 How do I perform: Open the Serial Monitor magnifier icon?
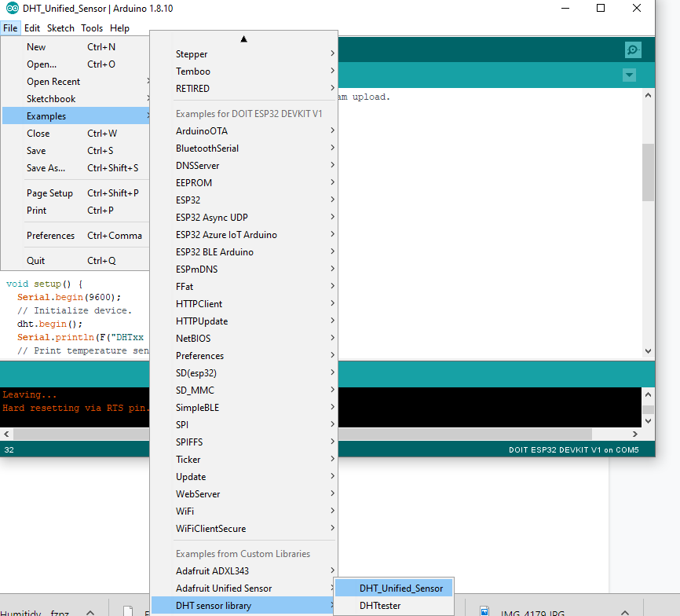633,49
